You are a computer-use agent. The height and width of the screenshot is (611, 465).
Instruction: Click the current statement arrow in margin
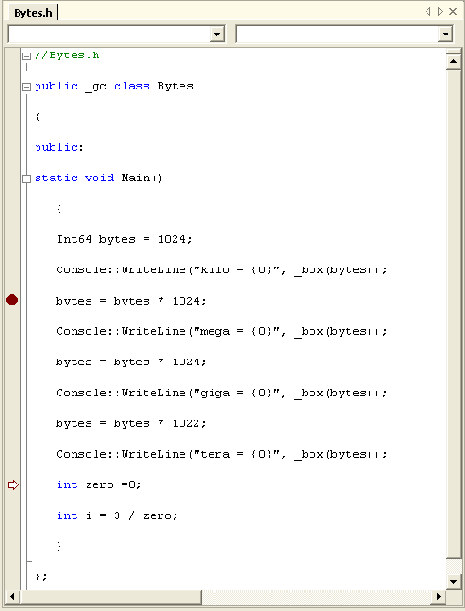click(x=13, y=485)
